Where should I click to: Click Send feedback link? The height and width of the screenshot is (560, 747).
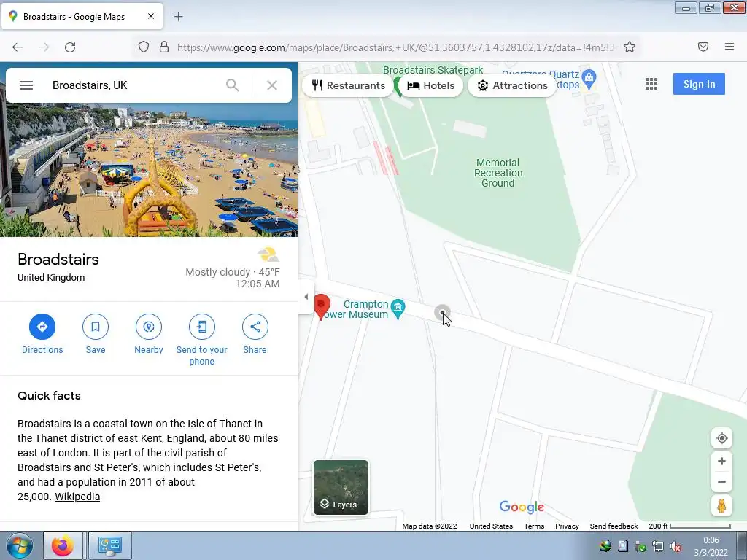pos(614,526)
